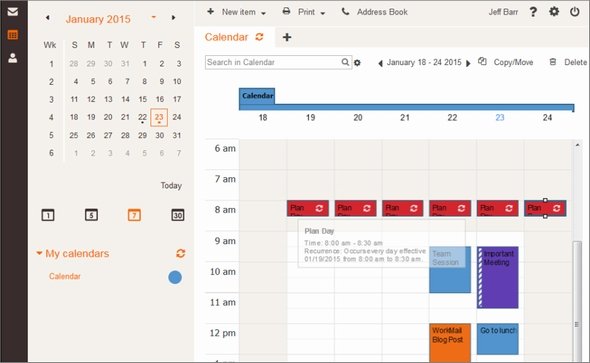This screenshot has width=590, height=363.
Task: Select January 18 in mini calendar
Action: [74, 117]
